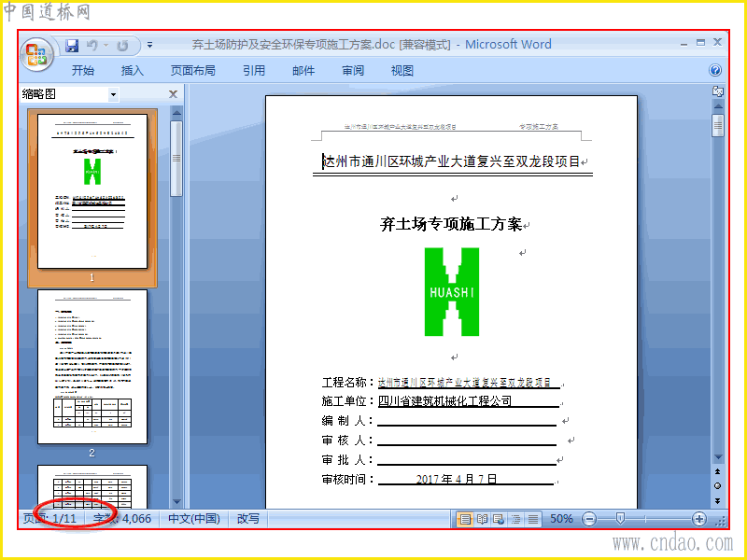The width and height of the screenshot is (747, 560).
Task: Open Select Browse Object circle button
Action: pos(718,486)
